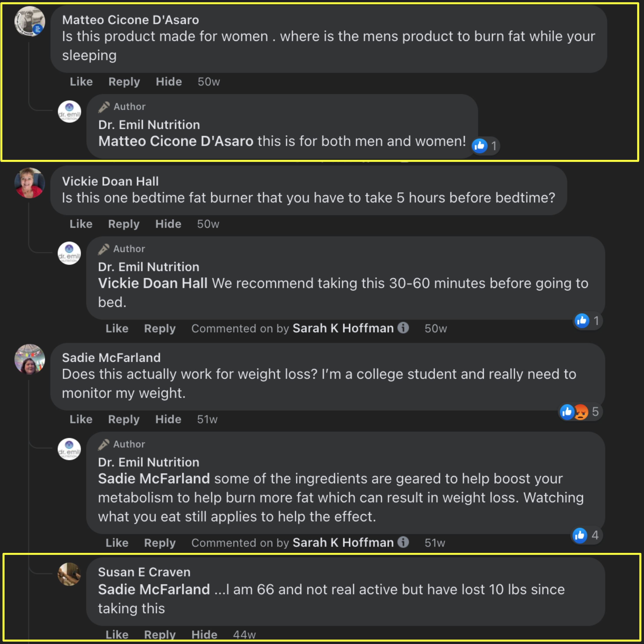Screen dimensions: 644x644
Task: Reply to Vickie Doan Hall's comment
Action: click(x=124, y=224)
